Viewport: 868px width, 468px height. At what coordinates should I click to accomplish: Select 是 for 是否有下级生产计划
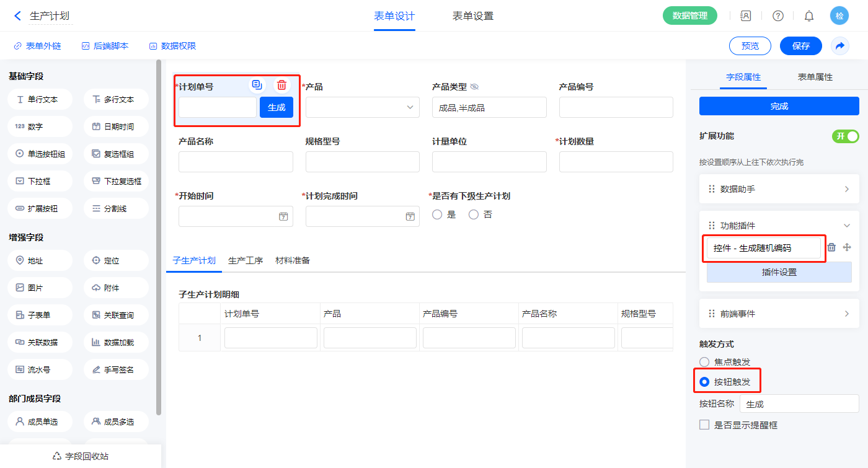pyautogui.click(x=437, y=214)
